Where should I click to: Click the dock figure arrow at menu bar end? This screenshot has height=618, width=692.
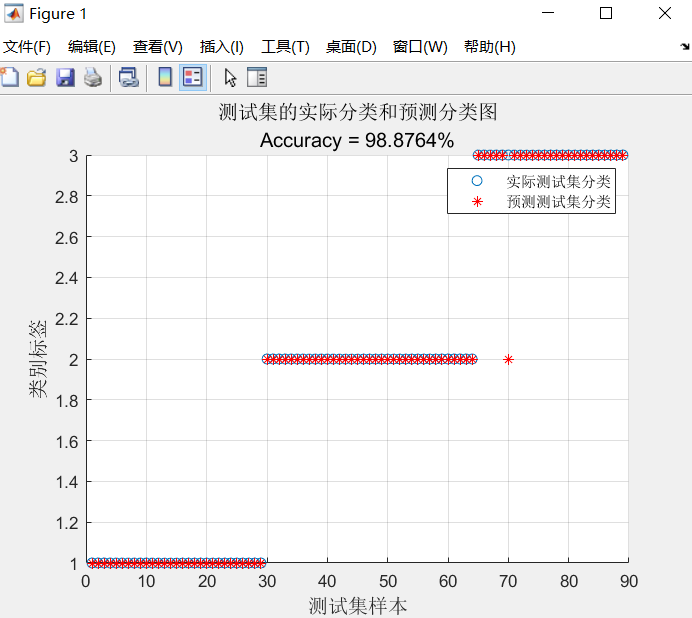[685, 46]
